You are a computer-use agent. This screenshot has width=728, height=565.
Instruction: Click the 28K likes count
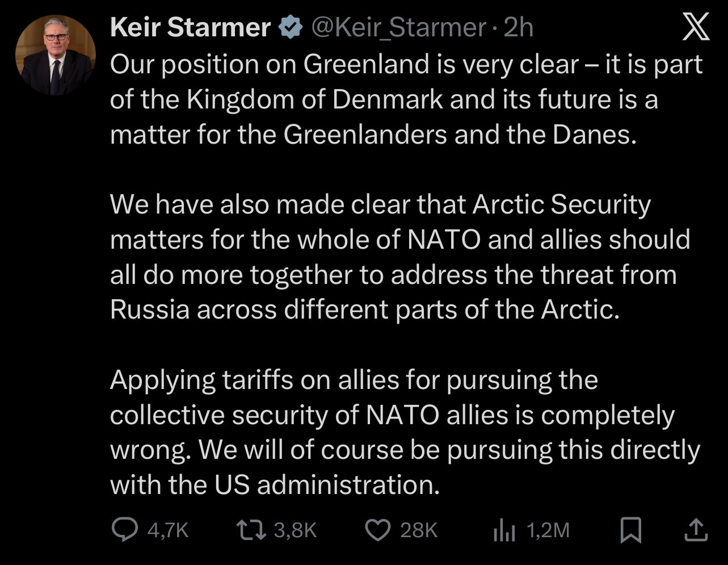pyautogui.click(x=419, y=530)
